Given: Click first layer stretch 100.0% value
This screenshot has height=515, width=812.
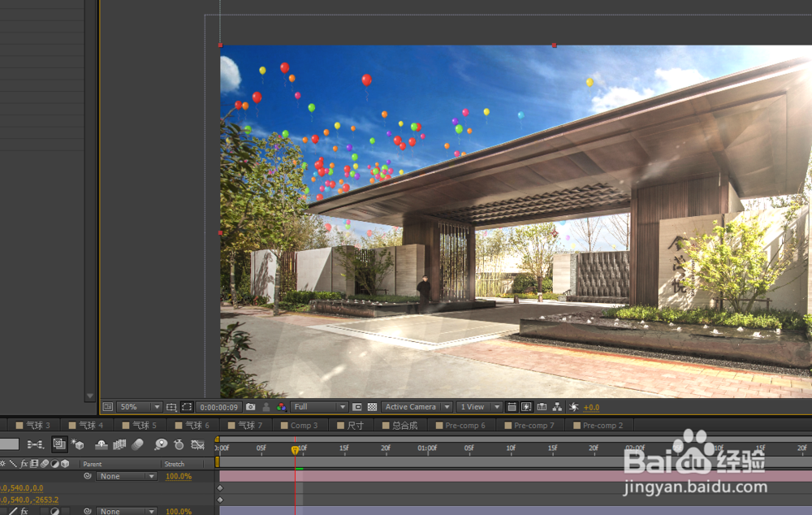Looking at the screenshot, I should pyautogui.click(x=179, y=476).
